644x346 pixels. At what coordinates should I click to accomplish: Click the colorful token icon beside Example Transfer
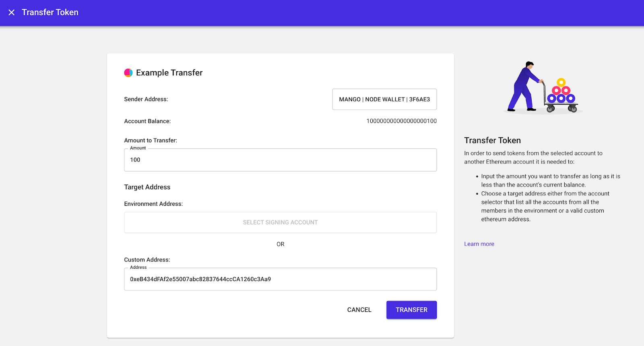128,73
